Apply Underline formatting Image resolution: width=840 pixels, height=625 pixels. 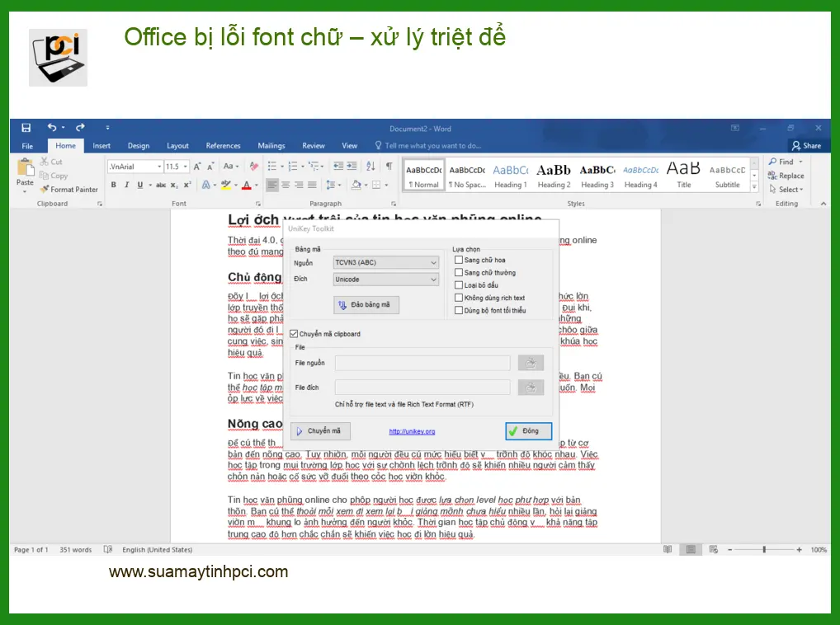click(139, 185)
